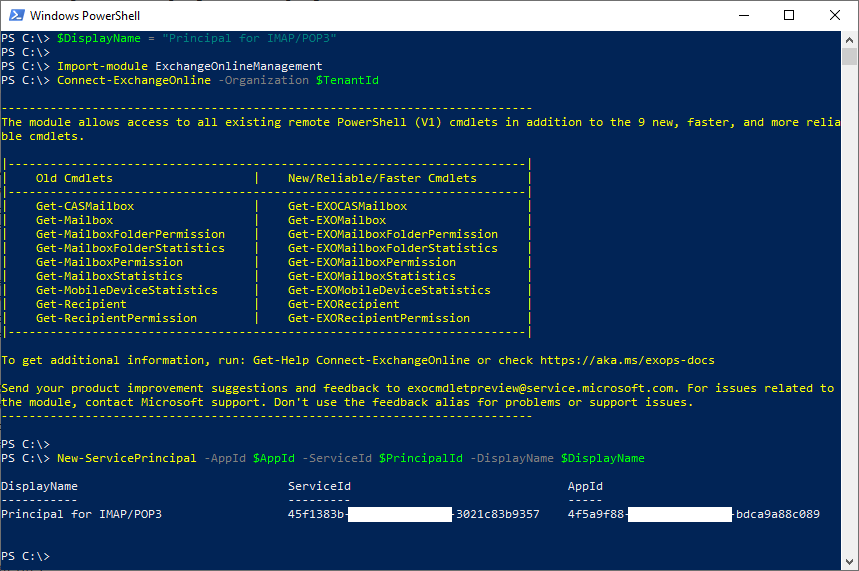The width and height of the screenshot is (859, 571).
Task: Minimize the Windows PowerShell window
Action: point(743,15)
